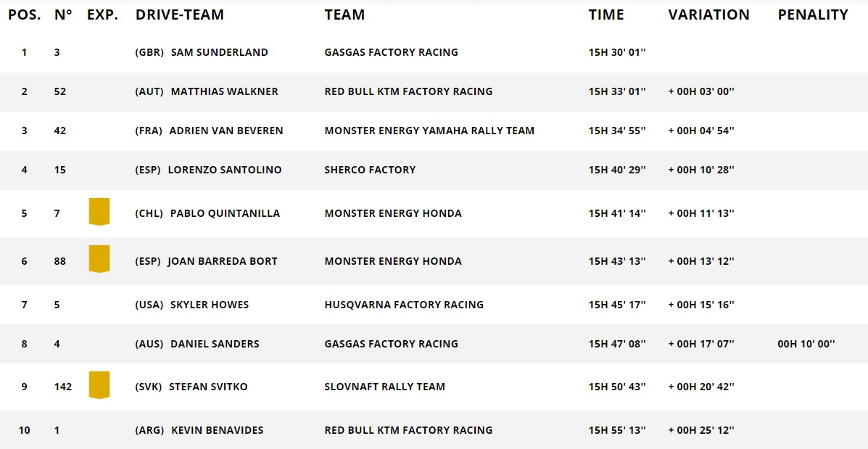The width and height of the screenshot is (868, 449).
Task: Click the PENALITY column header
Action: [813, 15]
